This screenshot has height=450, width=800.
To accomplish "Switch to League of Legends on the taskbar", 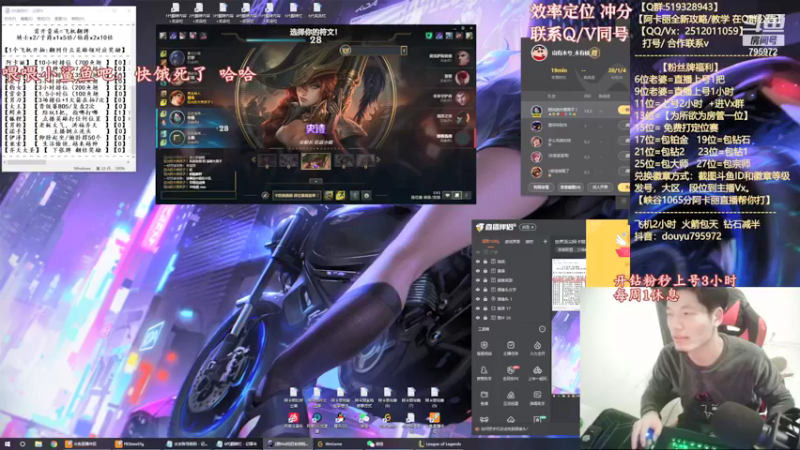I will click(440, 444).
